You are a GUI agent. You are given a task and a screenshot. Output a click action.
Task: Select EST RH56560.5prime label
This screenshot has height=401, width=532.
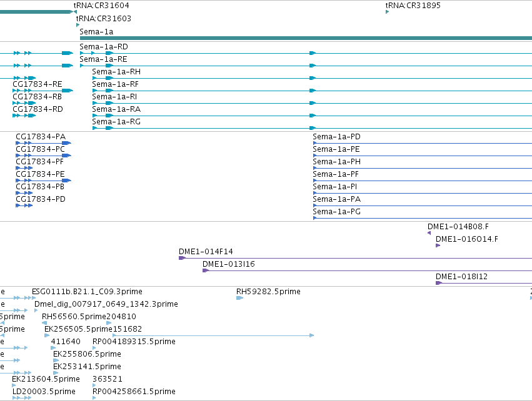tap(74, 317)
